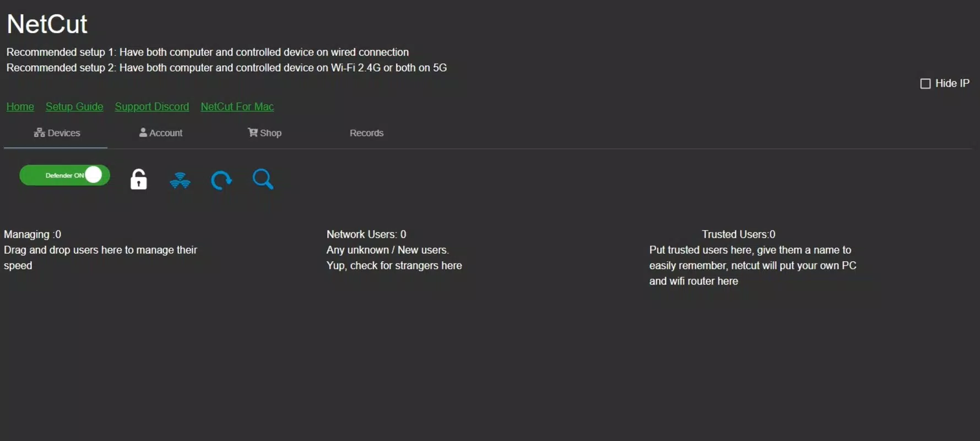Visit the Support Discord link

[x=152, y=106]
